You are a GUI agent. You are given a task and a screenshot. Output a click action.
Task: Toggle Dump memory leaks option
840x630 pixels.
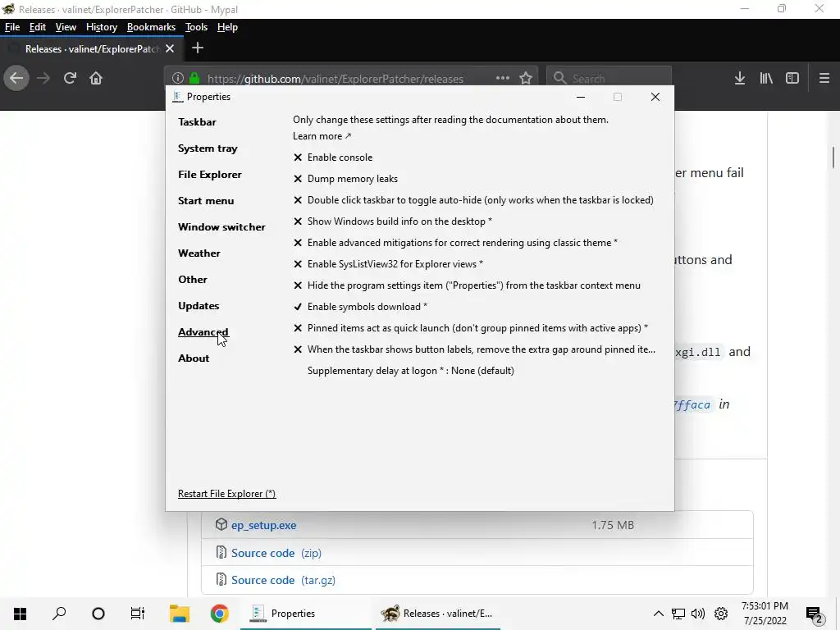(x=345, y=179)
